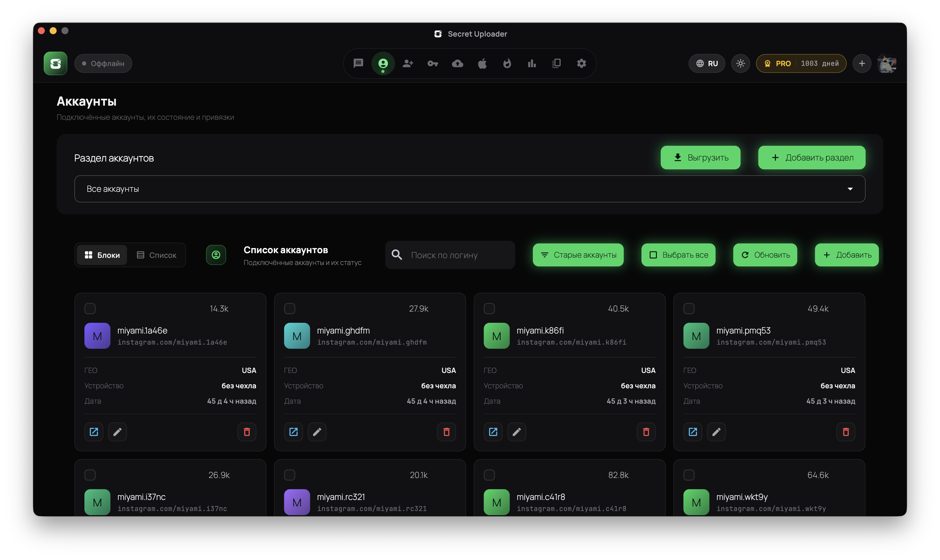940x560 pixels.
Task: Click the key icon in navigation bar
Action: 433,63
